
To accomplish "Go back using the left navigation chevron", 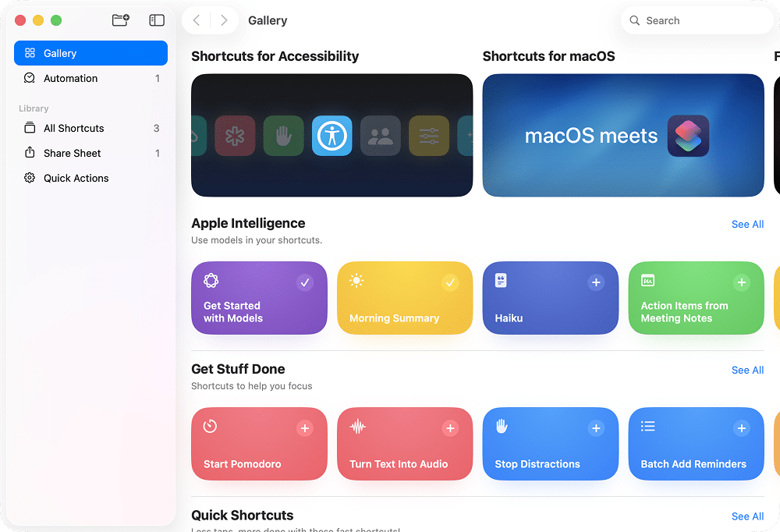I will [x=197, y=20].
